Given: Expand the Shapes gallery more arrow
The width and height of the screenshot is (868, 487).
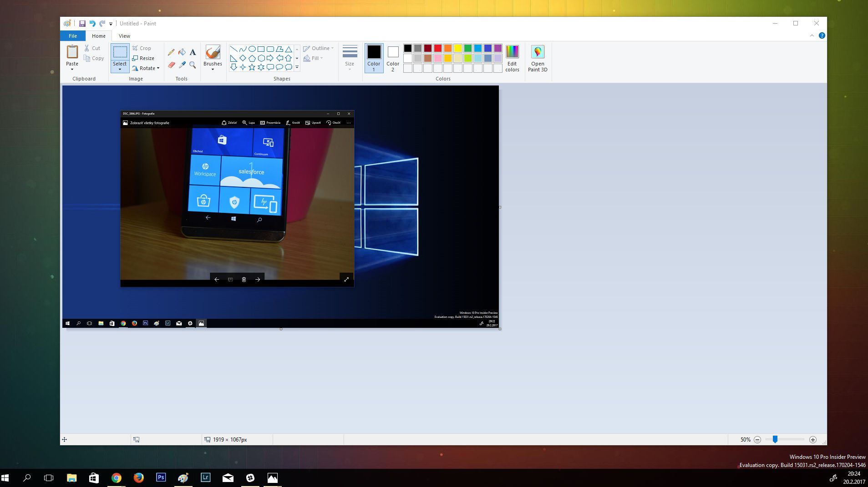Looking at the screenshot, I should click(x=297, y=67).
